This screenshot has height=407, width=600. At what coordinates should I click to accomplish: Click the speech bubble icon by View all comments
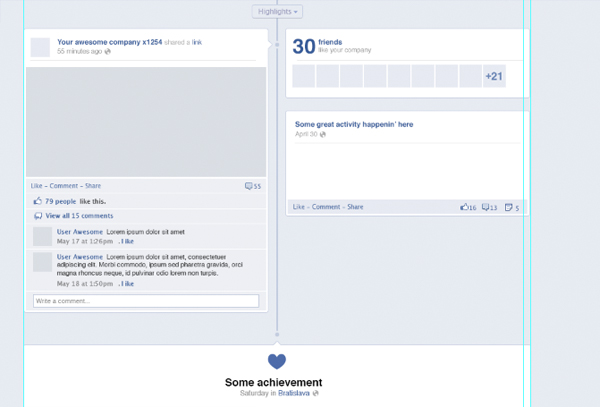tap(38, 216)
